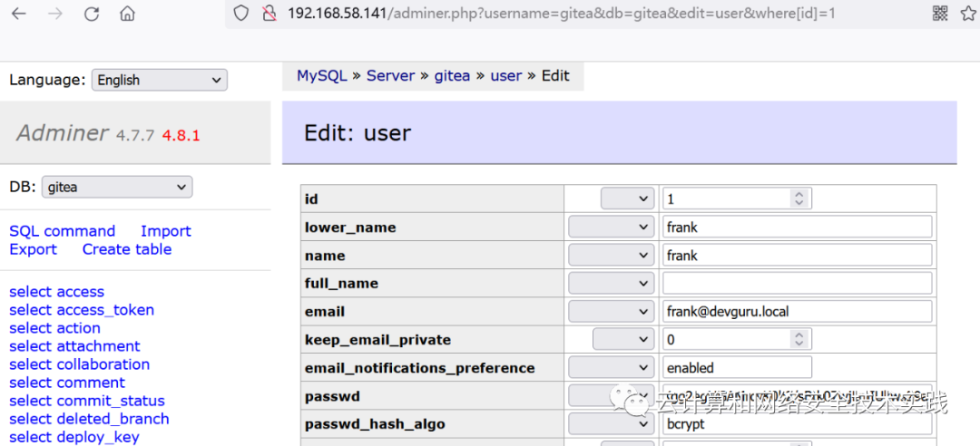
Task: Bookmark the page with the star icon
Action: pyautogui.click(x=968, y=13)
